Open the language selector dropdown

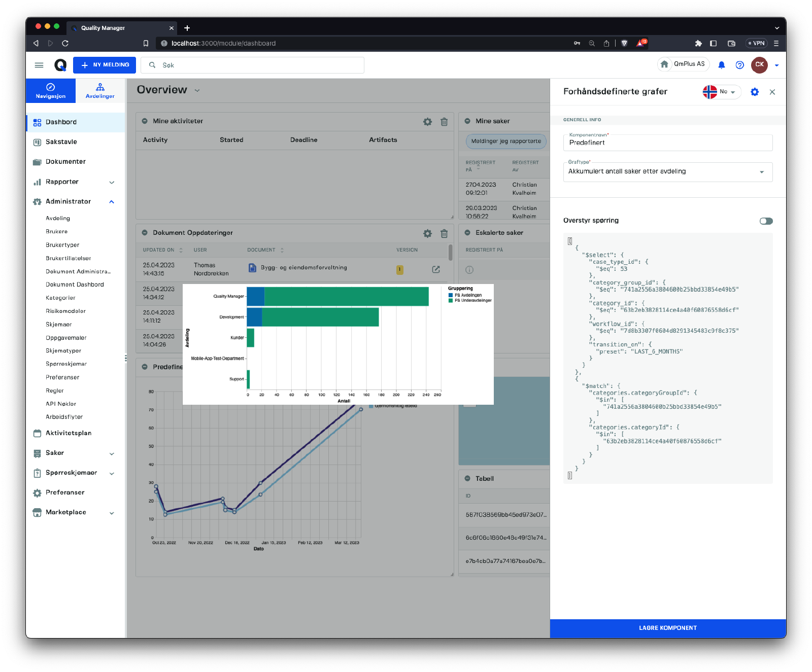point(722,92)
